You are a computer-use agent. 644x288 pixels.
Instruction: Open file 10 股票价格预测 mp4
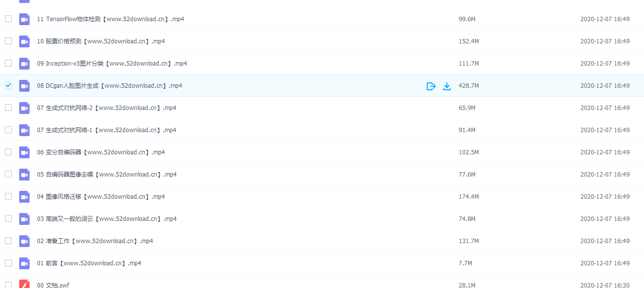tap(101, 41)
